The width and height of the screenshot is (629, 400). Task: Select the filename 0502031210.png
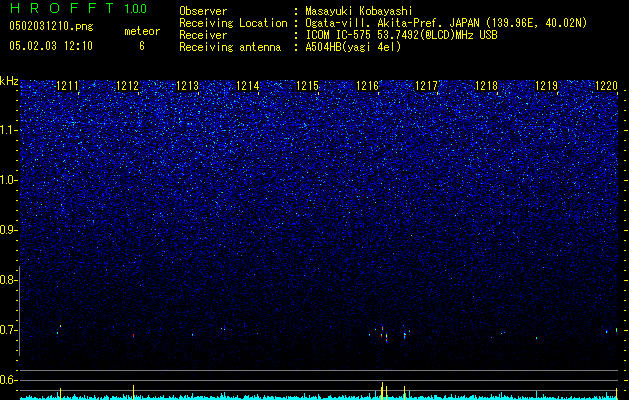51,26
